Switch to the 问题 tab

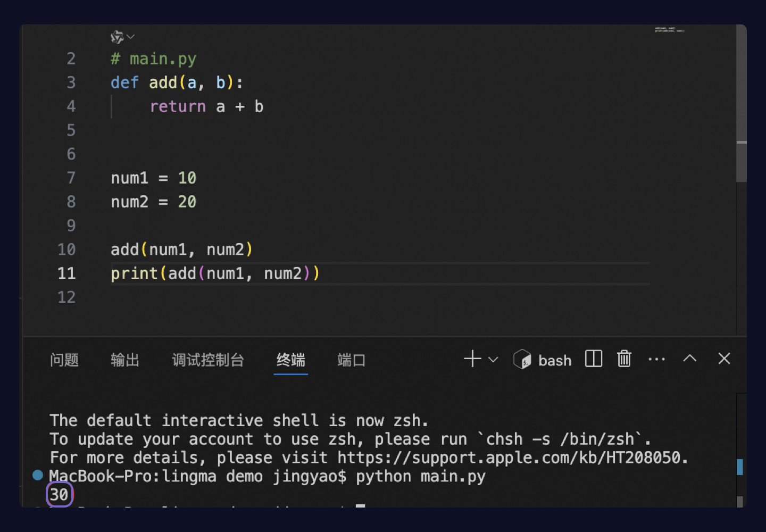(x=64, y=360)
